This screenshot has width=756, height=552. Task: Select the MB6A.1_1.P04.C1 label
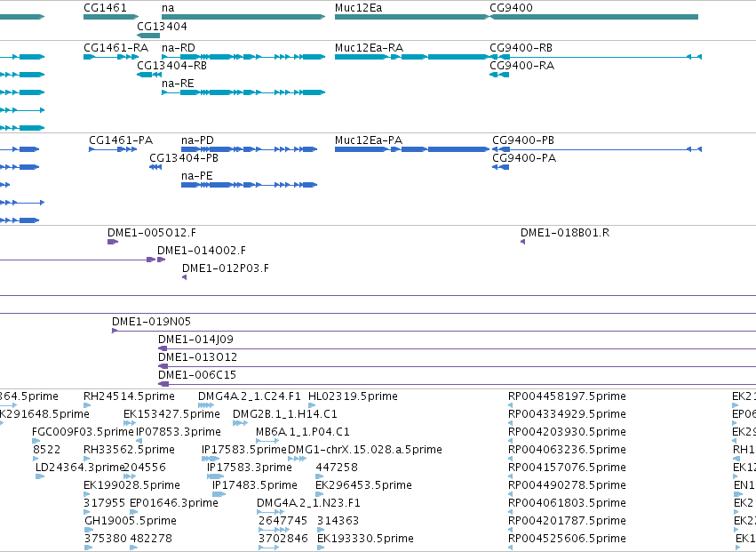303,432
